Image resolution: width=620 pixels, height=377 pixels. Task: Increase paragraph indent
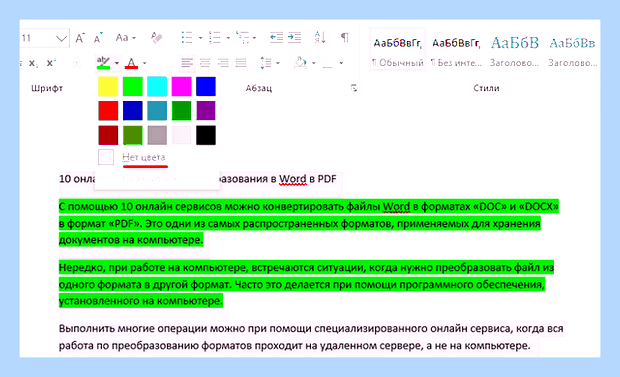coord(294,38)
